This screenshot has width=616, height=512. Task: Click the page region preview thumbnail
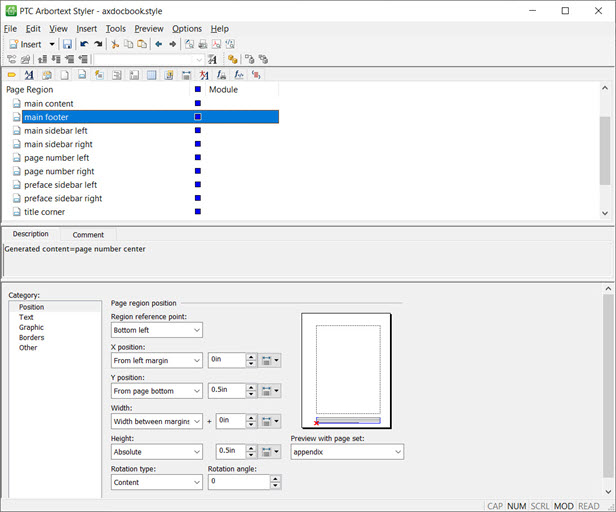tap(346, 371)
